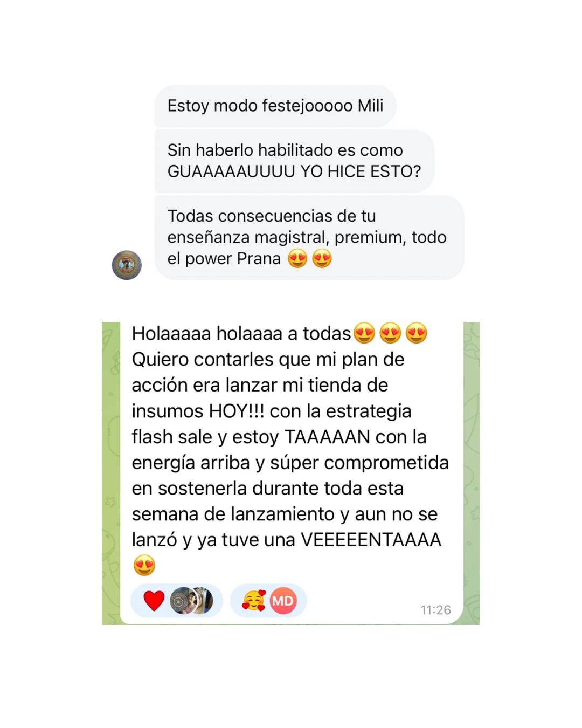582x728 pixels.
Task: Select the 'Todas consecuencias de tu enseñanza' bubble
Action: [309, 237]
